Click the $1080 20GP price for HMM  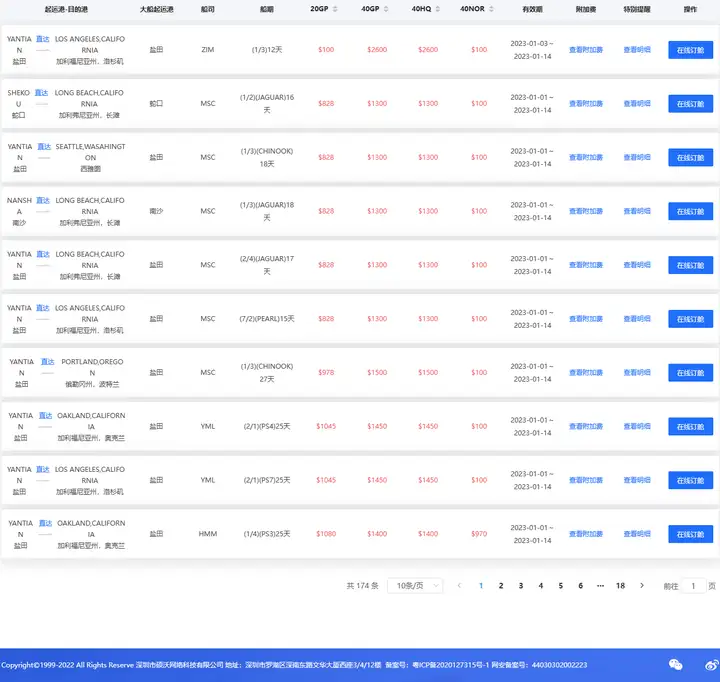[326, 534]
